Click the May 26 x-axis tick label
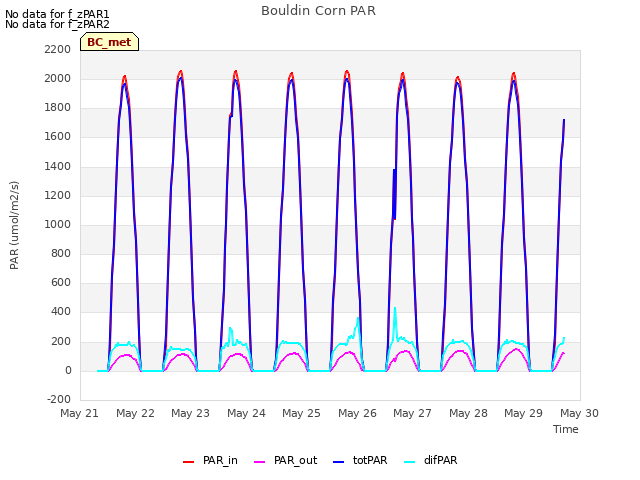Image resolution: width=640 pixels, height=480 pixels. (357, 413)
